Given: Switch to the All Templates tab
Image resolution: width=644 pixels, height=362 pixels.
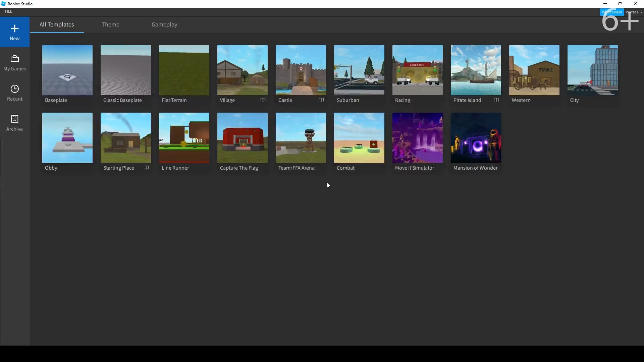Looking at the screenshot, I should coord(57,24).
